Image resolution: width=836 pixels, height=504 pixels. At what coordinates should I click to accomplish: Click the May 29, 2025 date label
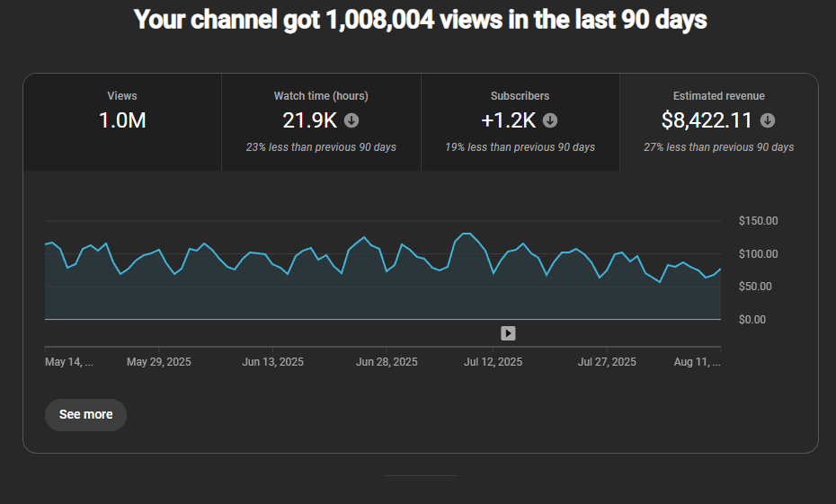[159, 362]
